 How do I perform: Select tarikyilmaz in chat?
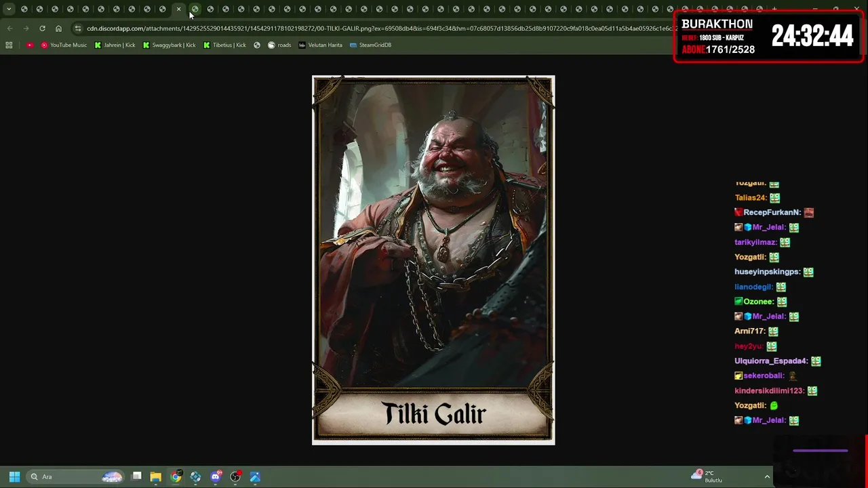coord(755,243)
